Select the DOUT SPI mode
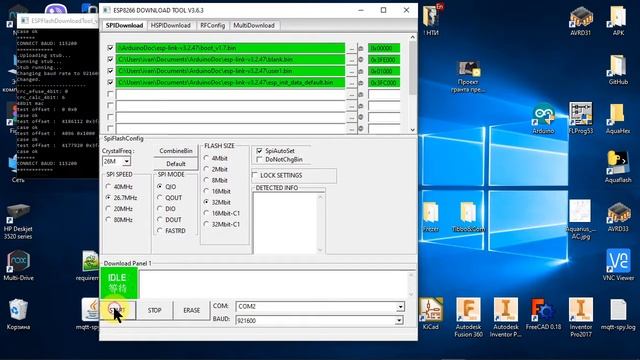This screenshot has width=640, height=360. (160, 220)
